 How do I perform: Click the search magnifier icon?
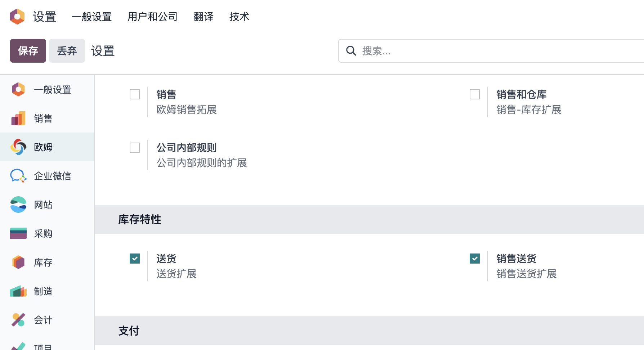[x=351, y=51]
